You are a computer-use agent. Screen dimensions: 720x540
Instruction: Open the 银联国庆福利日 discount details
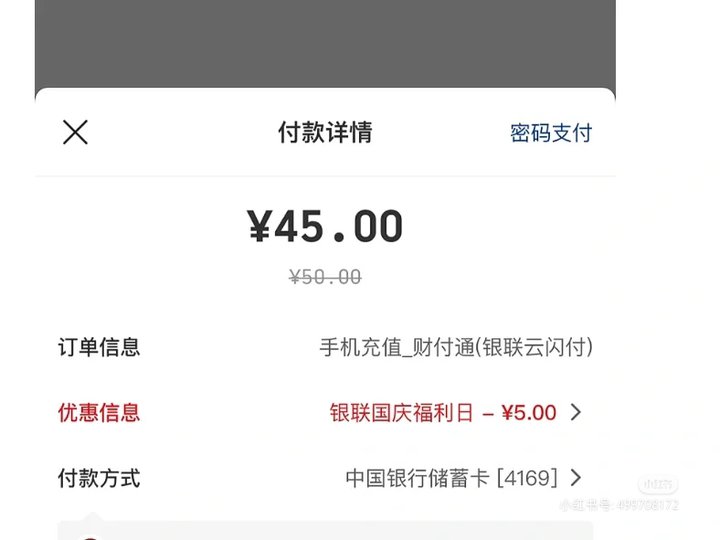point(443,412)
